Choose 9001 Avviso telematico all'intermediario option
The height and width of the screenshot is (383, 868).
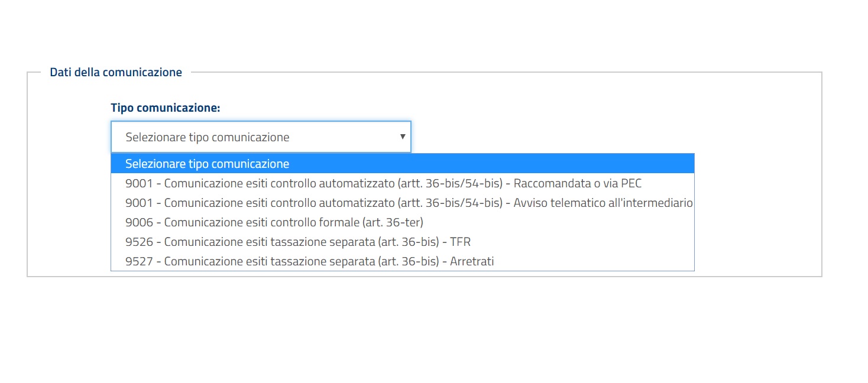tap(402, 203)
